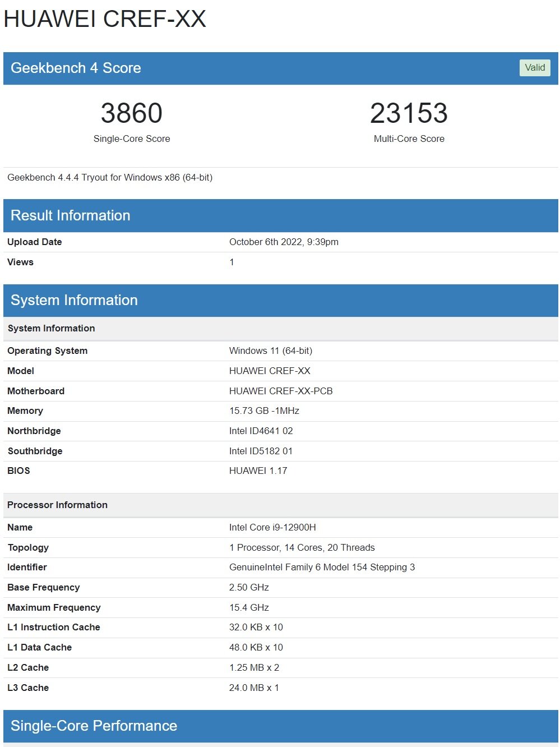The height and width of the screenshot is (747, 560).
Task: Click the L1 Instruction Cache label
Action: (54, 627)
